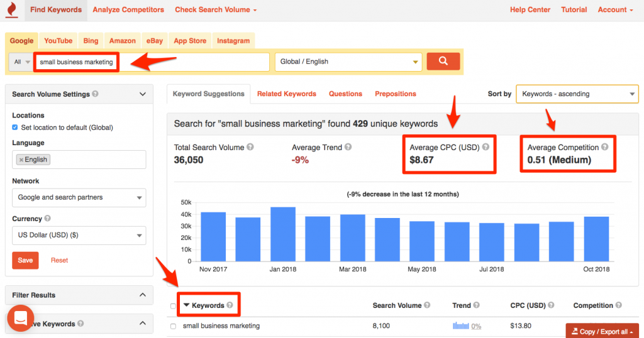
Task: Open the Sort by Keywords - ascending dropdown
Action: (x=577, y=94)
